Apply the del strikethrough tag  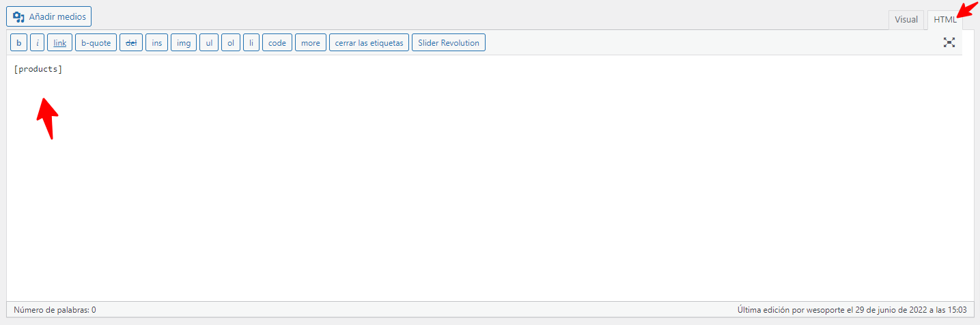(131, 43)
